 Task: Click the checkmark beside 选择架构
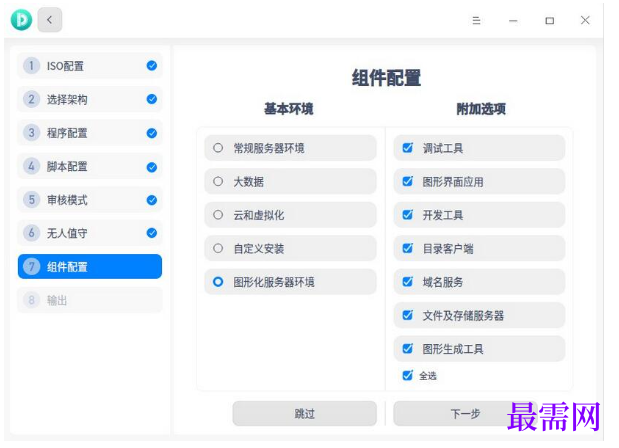tap(152, 99)
